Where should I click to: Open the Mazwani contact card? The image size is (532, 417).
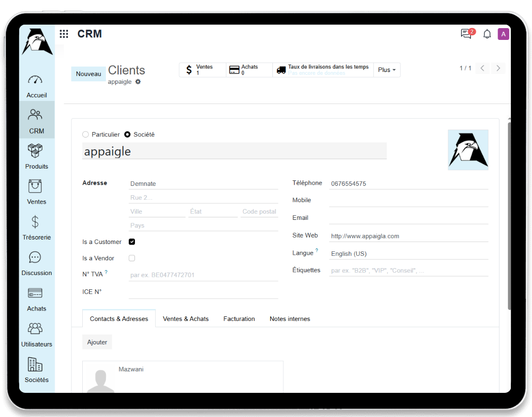(183, 377)
